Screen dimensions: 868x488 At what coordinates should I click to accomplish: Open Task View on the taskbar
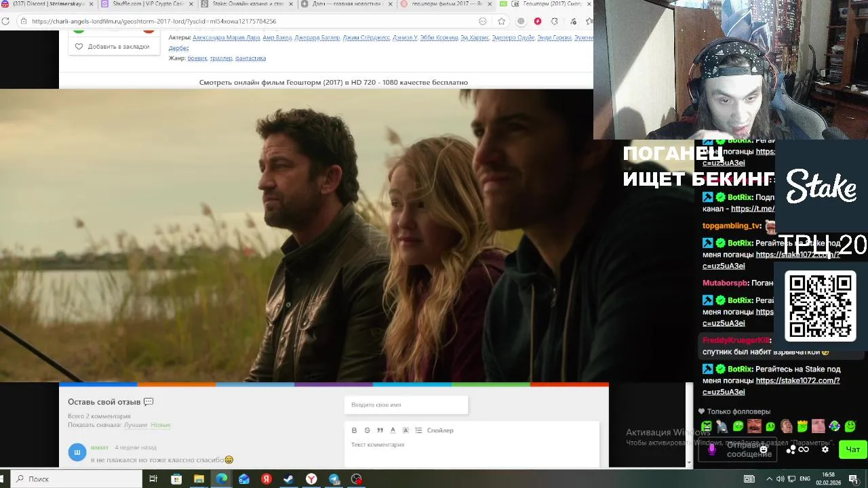click(153, 479)
